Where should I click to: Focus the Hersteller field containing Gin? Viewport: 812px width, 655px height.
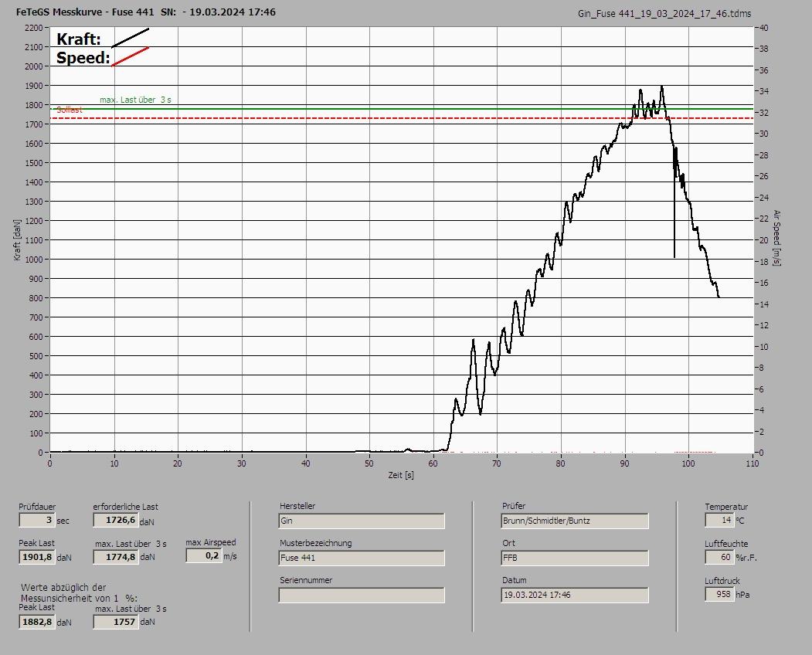[x=362, y=521]
